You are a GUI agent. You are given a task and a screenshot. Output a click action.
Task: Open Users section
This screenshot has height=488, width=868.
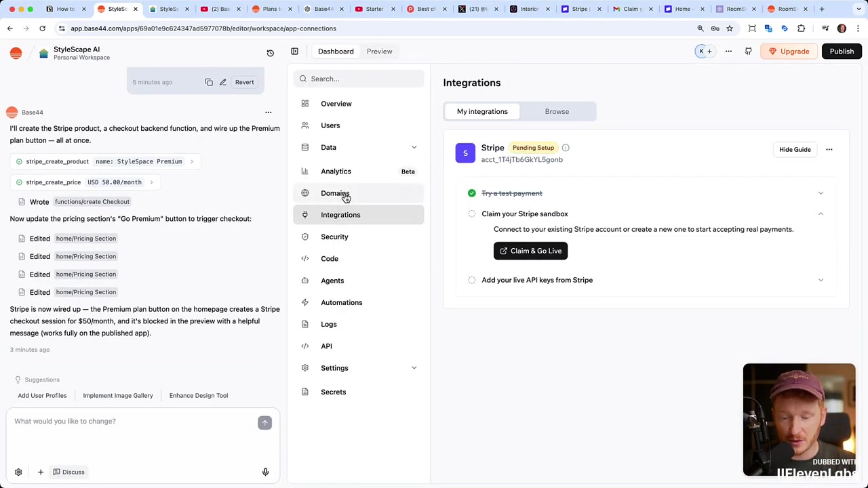click(x=359, y=125)
